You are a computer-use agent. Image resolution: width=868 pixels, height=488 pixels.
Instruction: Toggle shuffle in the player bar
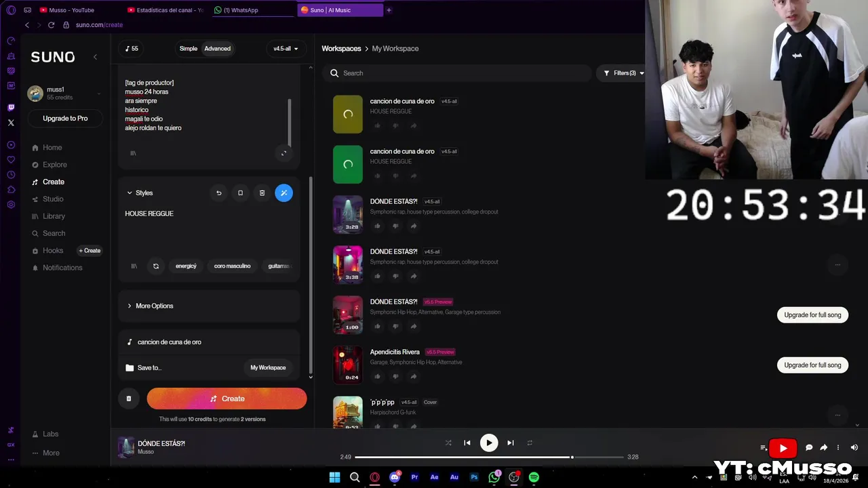click(448, 443)
